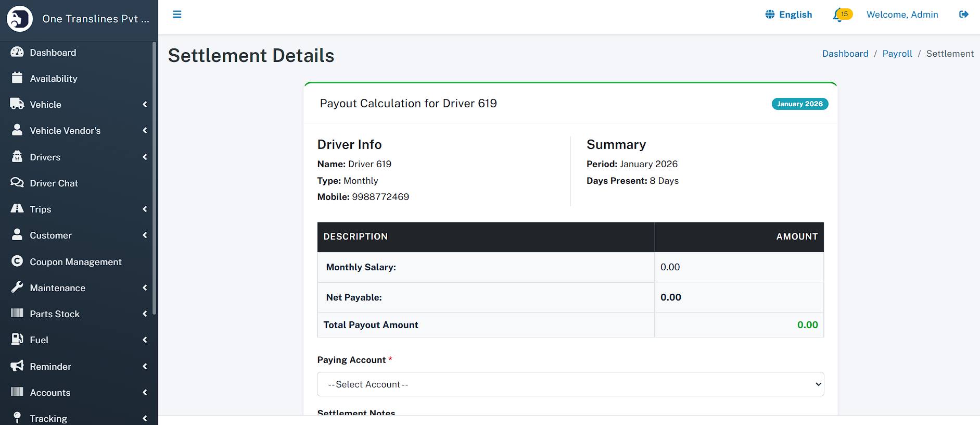Open the Accounts sidebar menu
This screenshot has width=980, height=425.
(50, 393)
